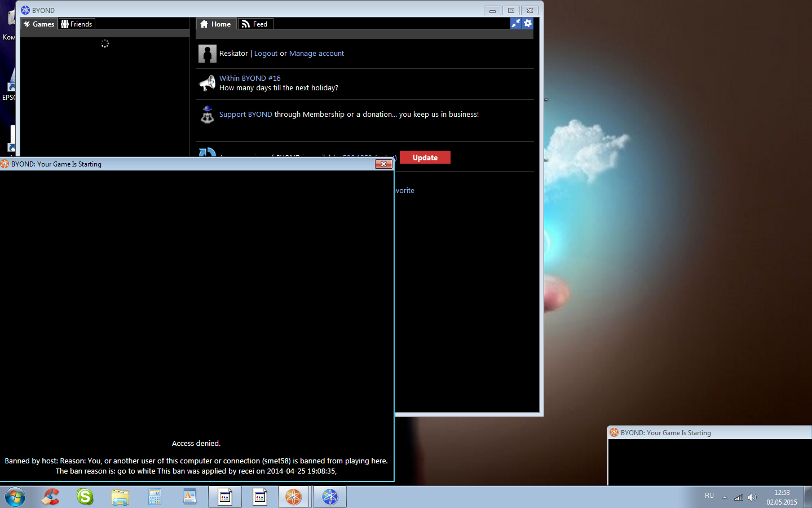Click the second 'Your Game Is Starting' title bar
This screenshot has height=508, width=812.
tap(709, 433)
